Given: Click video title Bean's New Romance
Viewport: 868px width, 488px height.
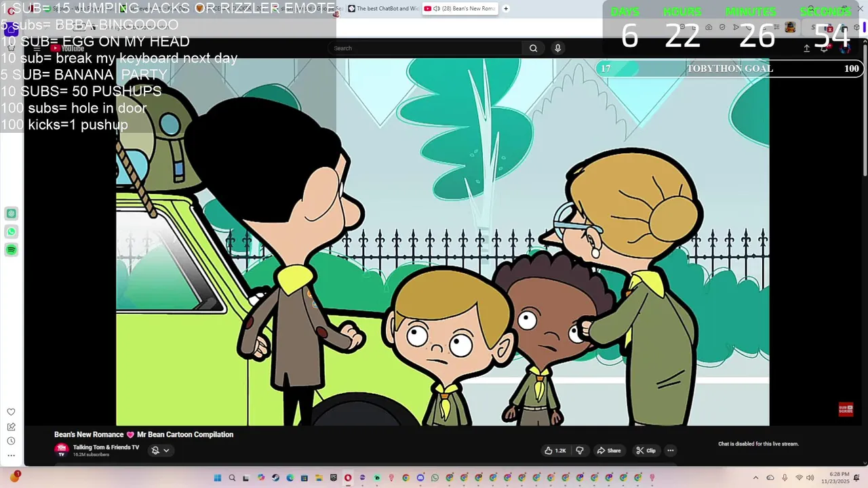Looking at the screenshot, I should pos(144,434).
